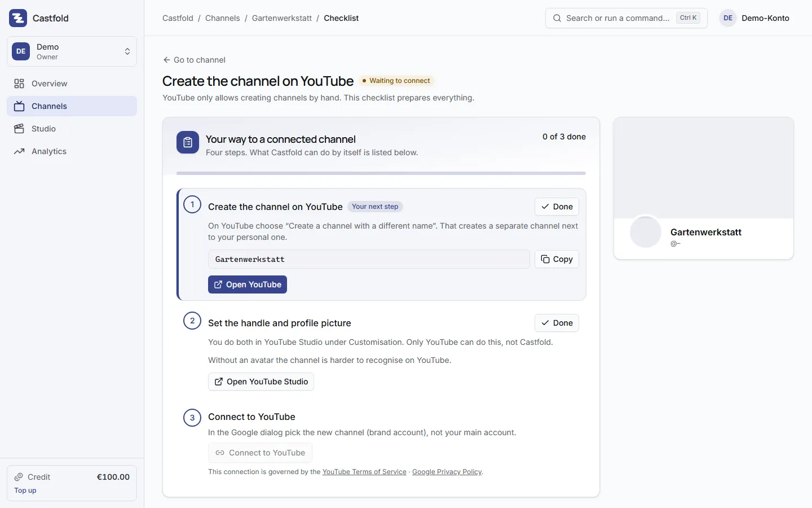
Task: Click the Ctrl K shortcut badge
Action: pyautogui.click(x=688, y=18)
